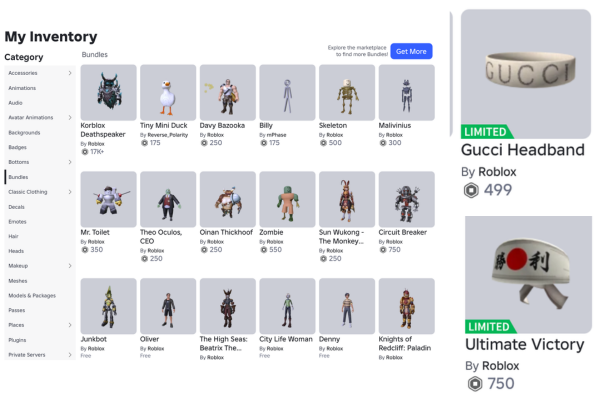Click the Skeleton bundle price 500
The height and width of the screenshot is (400, 600).
(x=335, y=143)
